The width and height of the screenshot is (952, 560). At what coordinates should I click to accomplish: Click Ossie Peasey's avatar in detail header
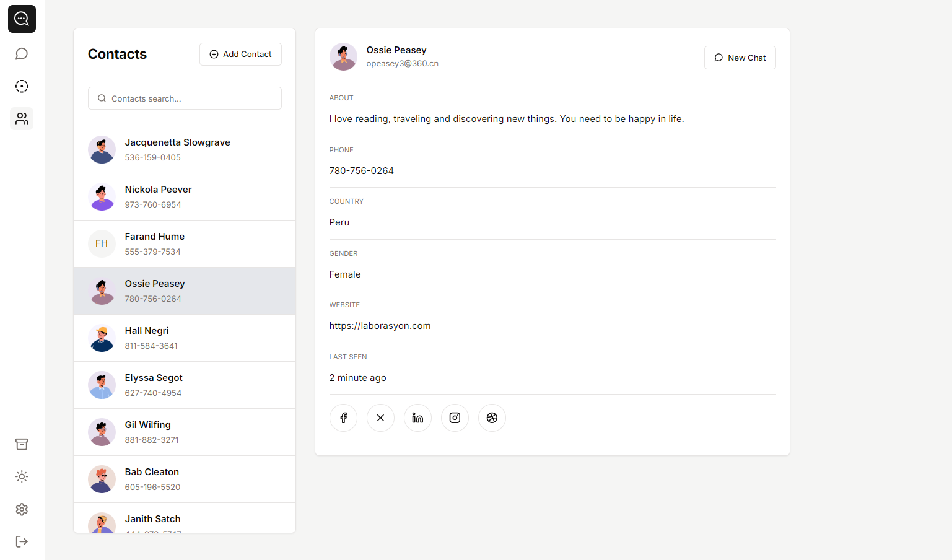(x=343, y=57)
